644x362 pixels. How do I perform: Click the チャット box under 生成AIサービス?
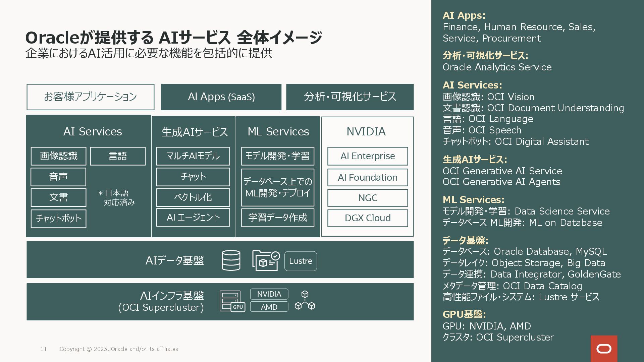[x=193, y=177]
